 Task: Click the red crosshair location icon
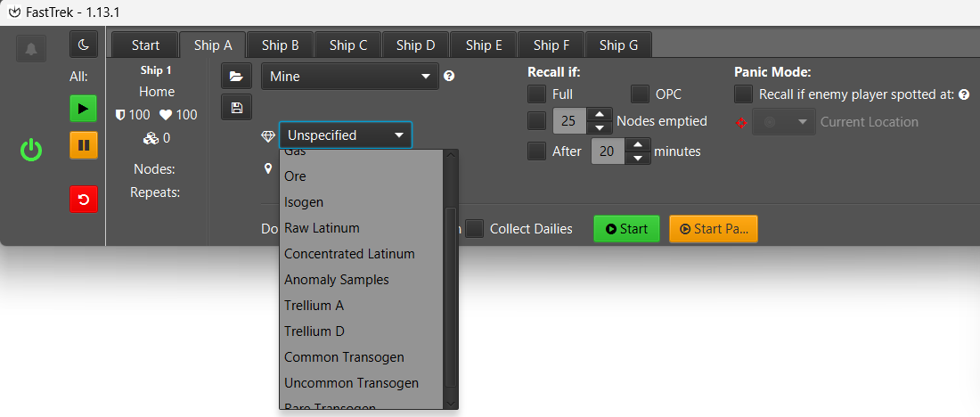click(741, 123)
